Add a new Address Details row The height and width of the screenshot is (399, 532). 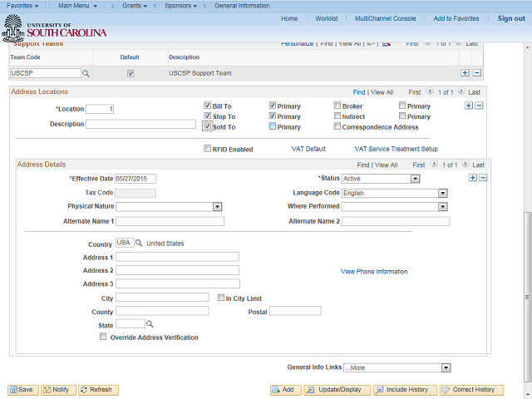tap(472, 178)
